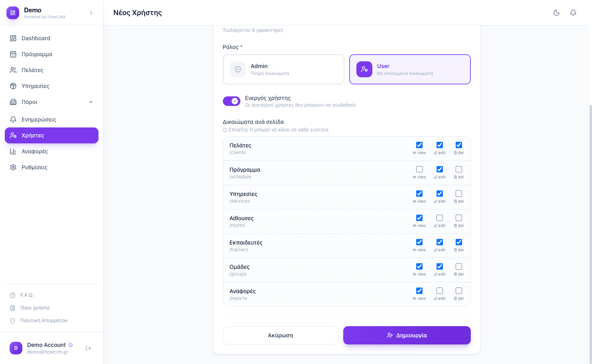This screenshot has height=364, width=592.
Task: Toggle Ενεργός χρήστης switch off
Action: (x=232, y=101)
